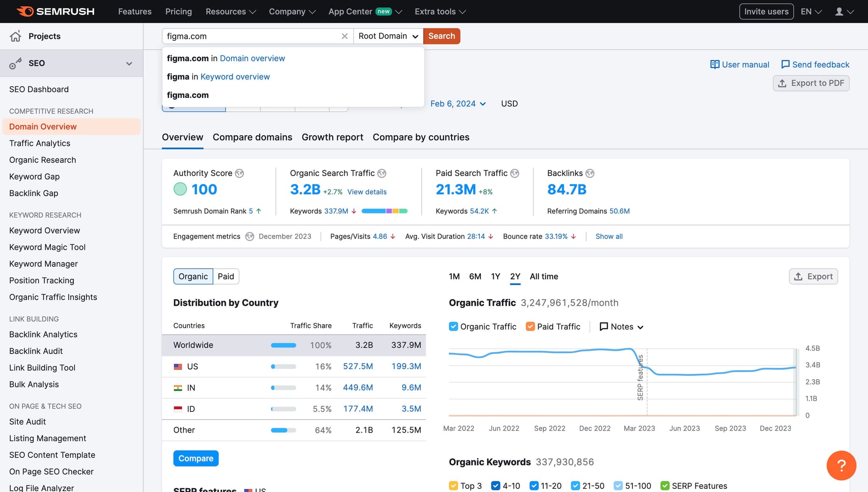
Task: Click the Keywords distribution color bar
Action: coord(384,211)
